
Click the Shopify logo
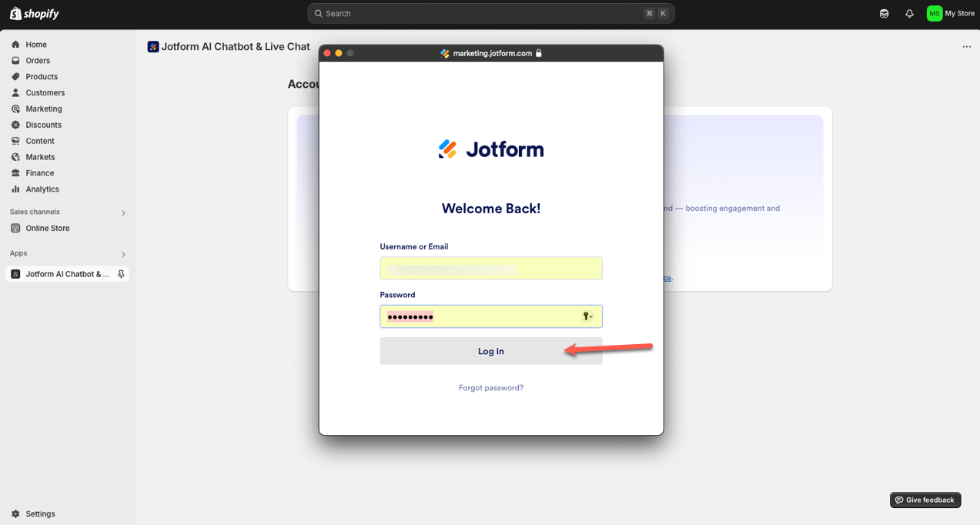click(34, 14)
